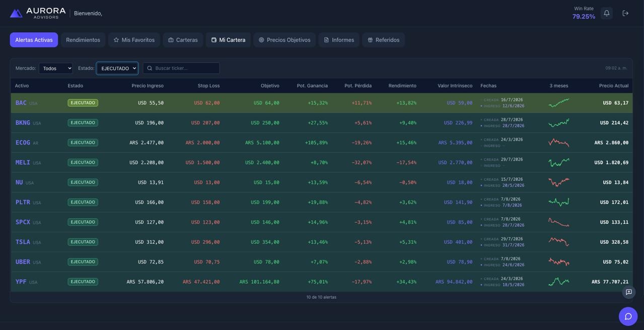The width and height of the screenshot is (644, 330).
Task: Click NU entry price USD 13,91
Action: tap(151, 182)
